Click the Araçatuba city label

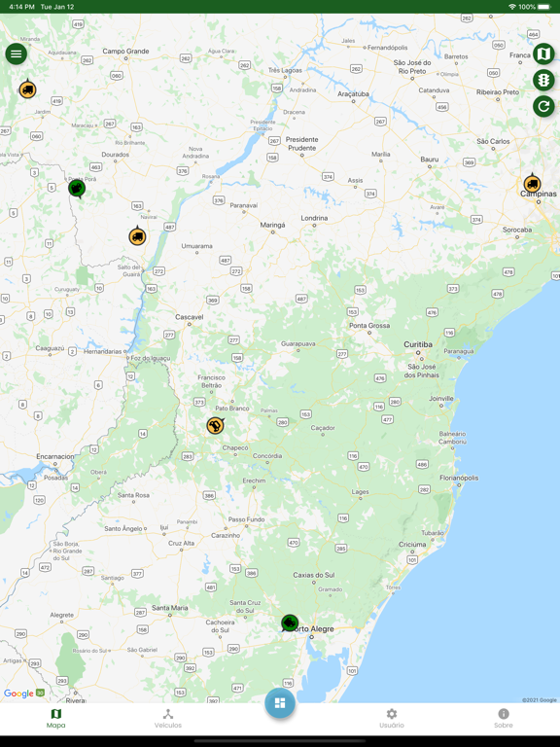353,93
